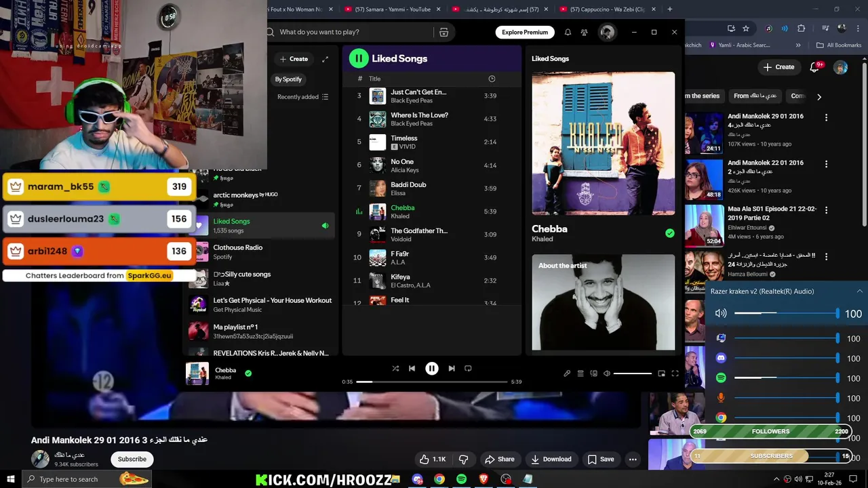The height and width of the screenshot is (488, 868).
Task: Click the YouTube Download button
Action: tap(551, 459)
